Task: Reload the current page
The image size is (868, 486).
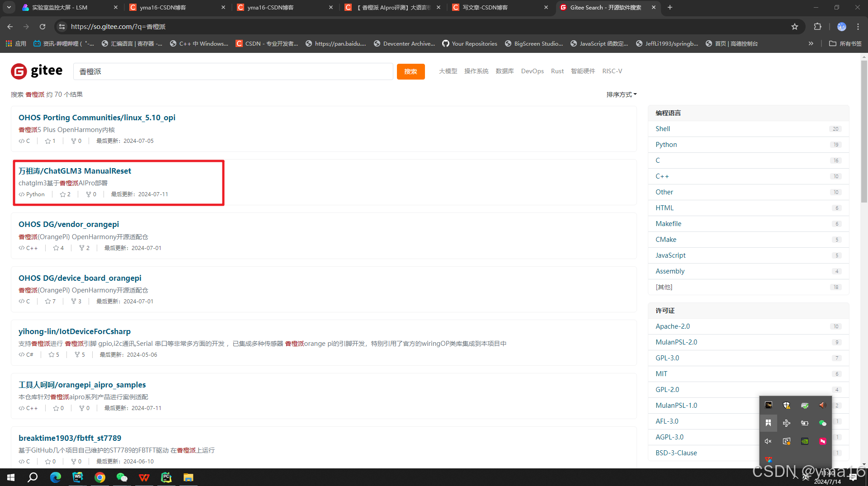Action: tap(42, 27)
